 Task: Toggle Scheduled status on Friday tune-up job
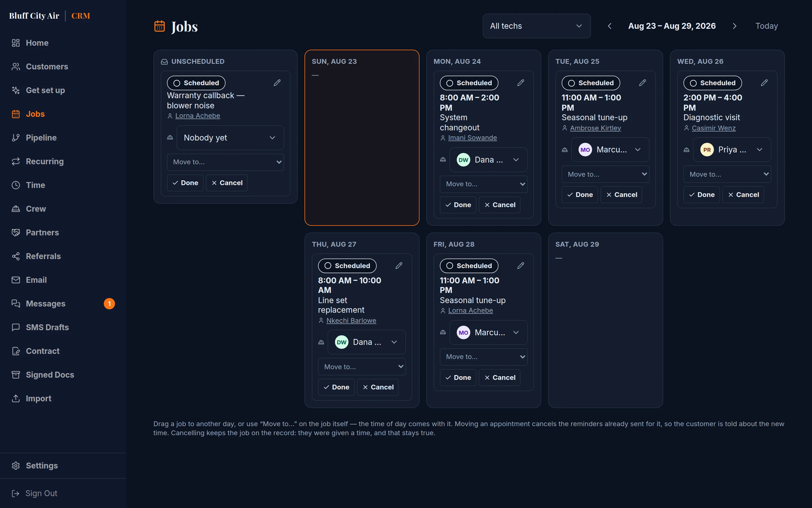click(x=469, y=266)
